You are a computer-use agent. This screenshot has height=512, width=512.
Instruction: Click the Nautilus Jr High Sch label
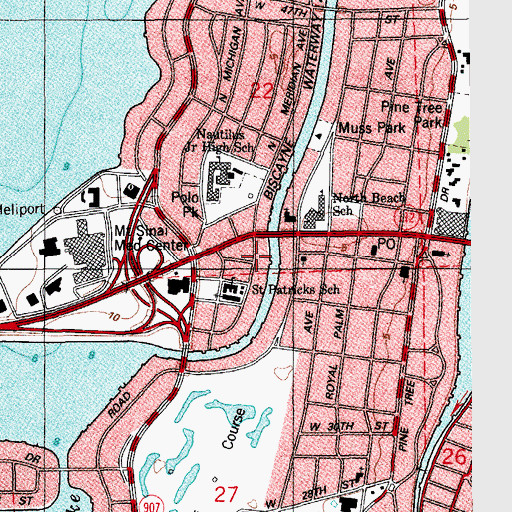(x=220, y=141)
